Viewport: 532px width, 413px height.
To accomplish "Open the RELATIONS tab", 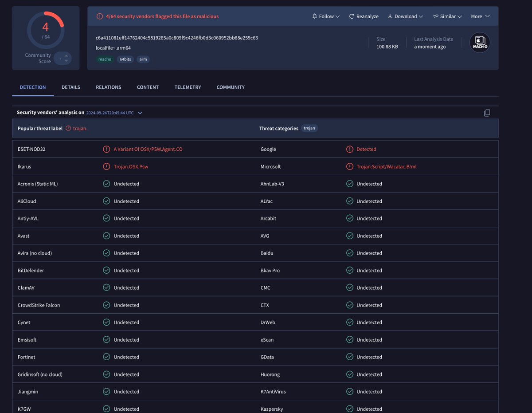I will coord(109,87).
